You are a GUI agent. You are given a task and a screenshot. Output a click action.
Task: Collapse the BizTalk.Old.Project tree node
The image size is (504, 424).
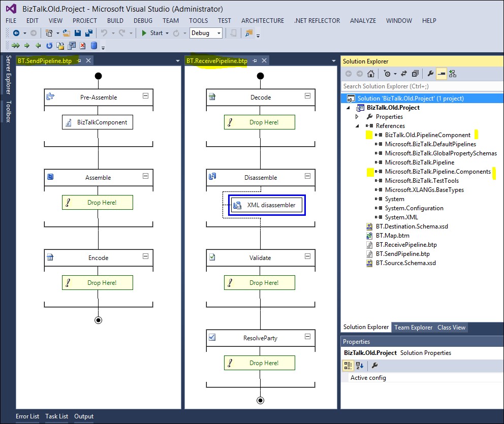tap(348, 108)
